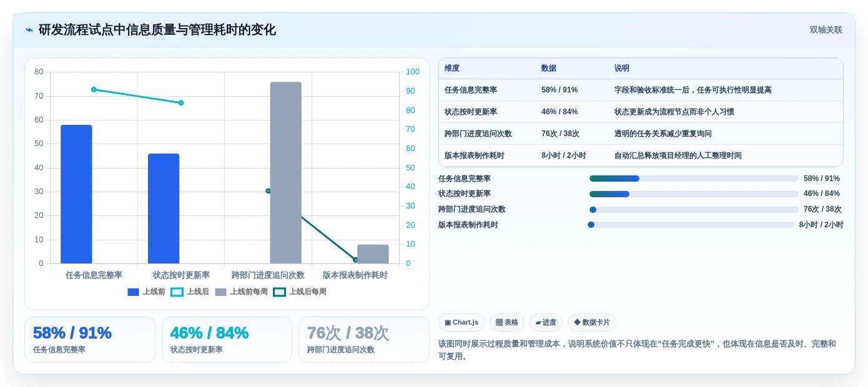Click chart x-axis label 状态按时更新率
868x387 pixels.
pos(181,275)
